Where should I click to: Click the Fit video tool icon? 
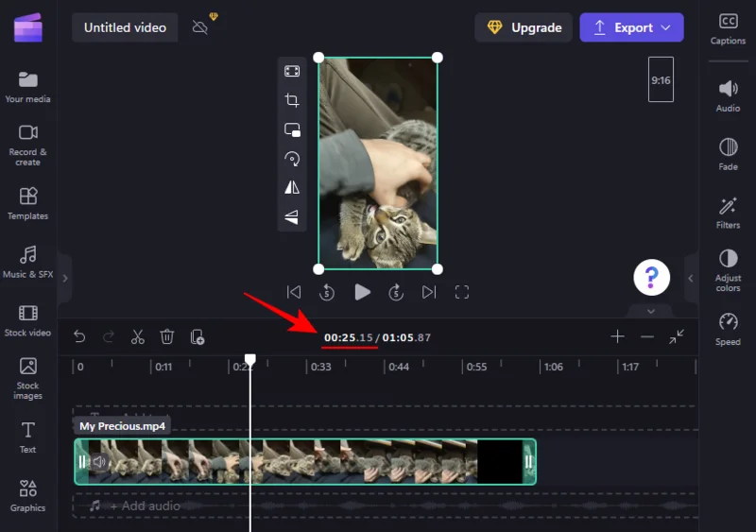pos(292,72)
